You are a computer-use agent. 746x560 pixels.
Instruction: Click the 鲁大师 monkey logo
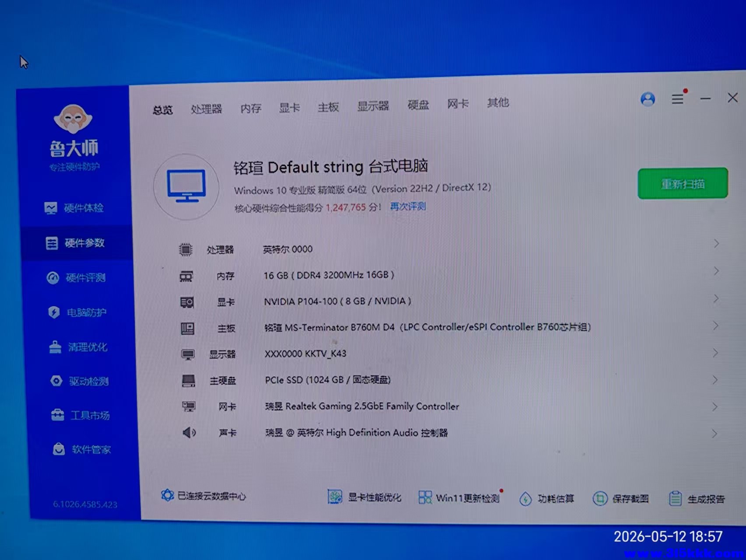click(73, 119)
